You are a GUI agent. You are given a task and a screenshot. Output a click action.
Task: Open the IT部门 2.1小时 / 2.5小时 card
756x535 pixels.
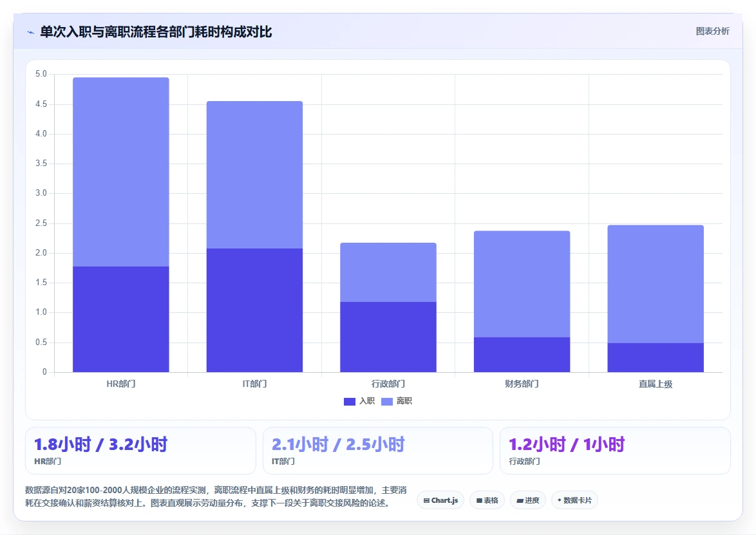coord(377,451)
